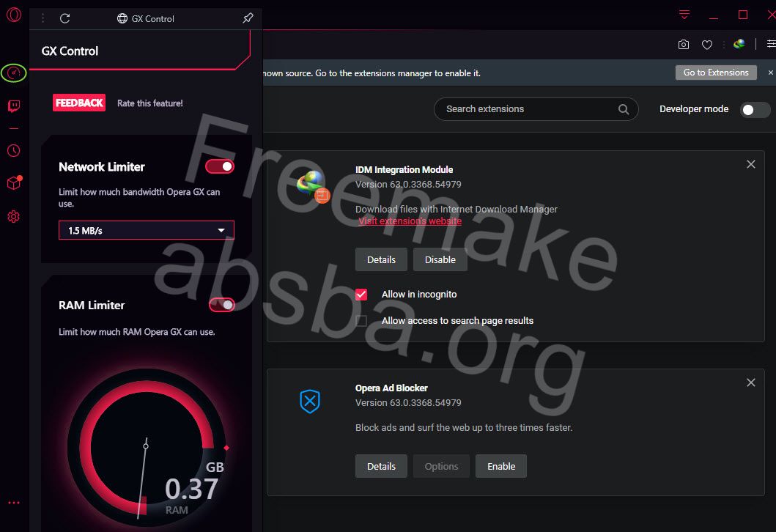
Task: Click the GX Control address label
Action: coord(146,19)
